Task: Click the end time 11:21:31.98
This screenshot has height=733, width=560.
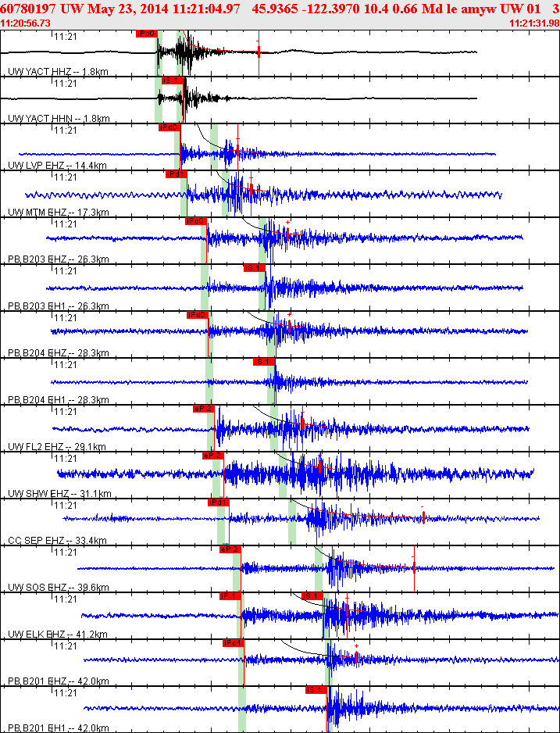Action: pyautogui.click(x=534, y=23)
